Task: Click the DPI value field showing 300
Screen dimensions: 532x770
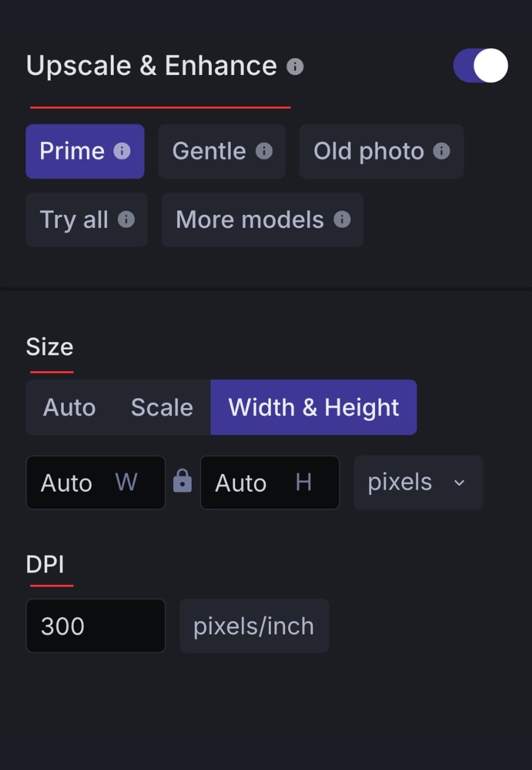Action: pyautogui.click(x=95, y=625)
